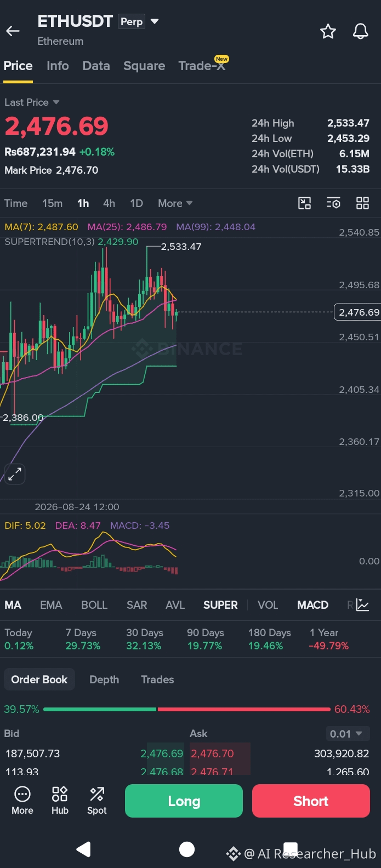
Task: Select 1D chart interval
Action: click(137, 203)
